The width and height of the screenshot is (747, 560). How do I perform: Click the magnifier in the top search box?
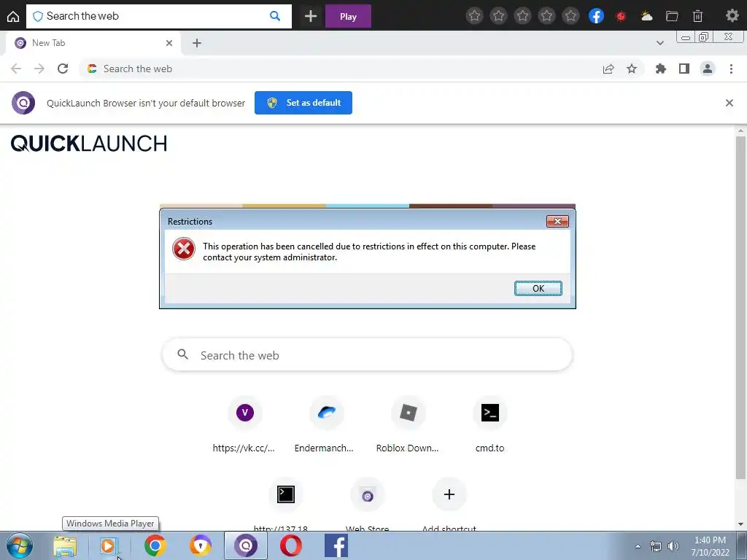[x=275, y=16]
